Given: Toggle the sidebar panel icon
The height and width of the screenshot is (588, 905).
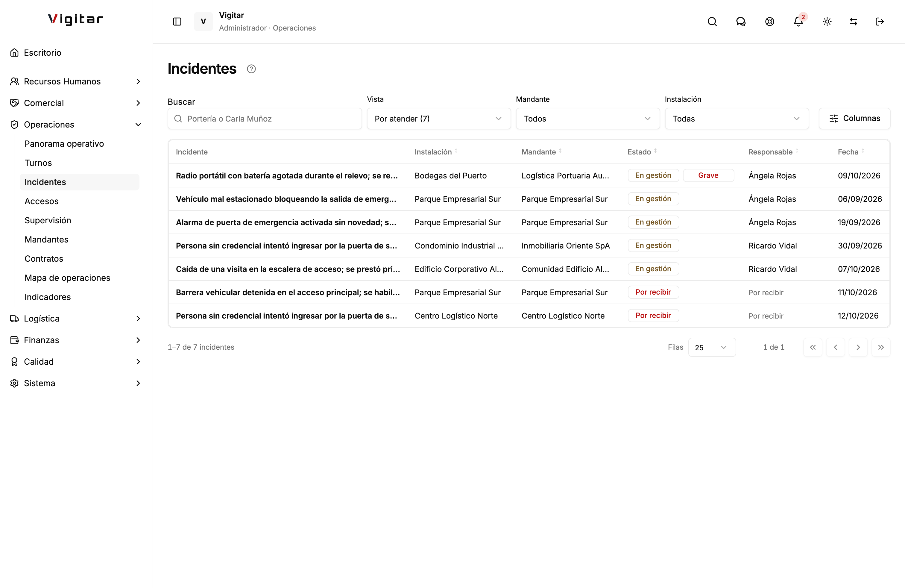Looking at the screenshot, I should (177, 22).
